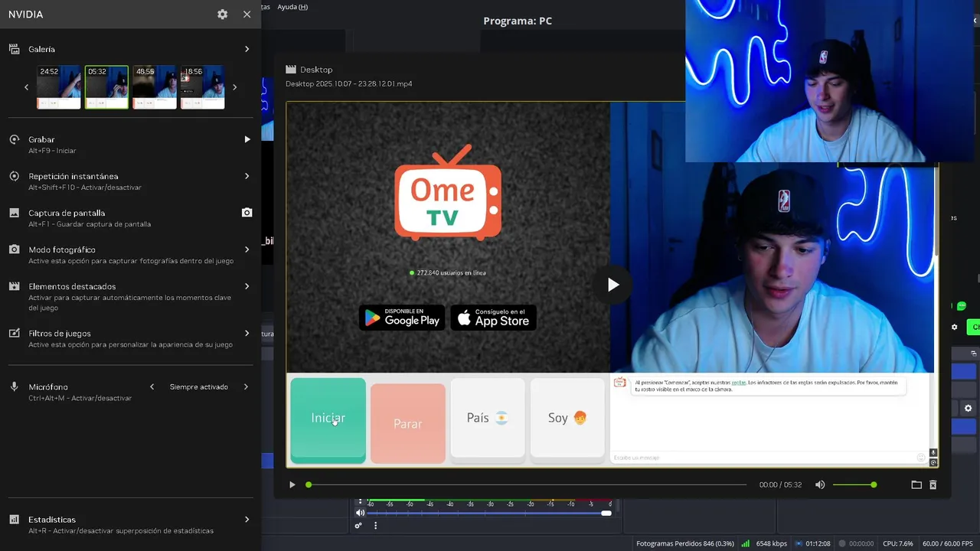The height and width of the screenshot is (551, 980).
Task: Expand Estadísticas options
Action: point(247,520)
